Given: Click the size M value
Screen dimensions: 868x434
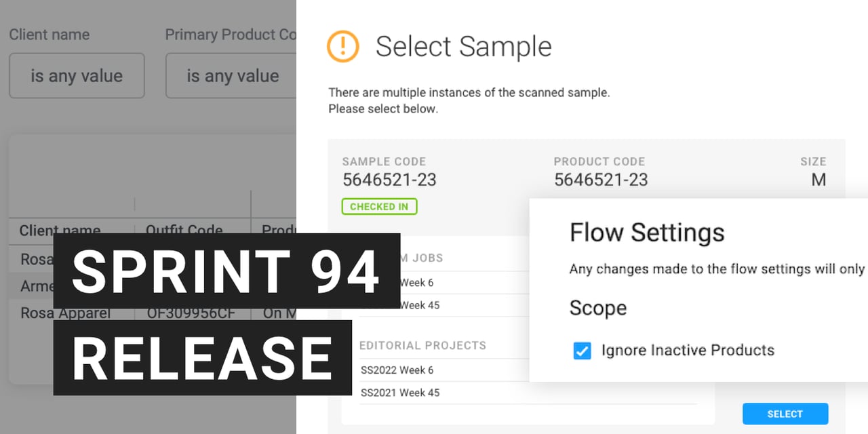Looking at the screenshot, I should click(x=818, y=180).
